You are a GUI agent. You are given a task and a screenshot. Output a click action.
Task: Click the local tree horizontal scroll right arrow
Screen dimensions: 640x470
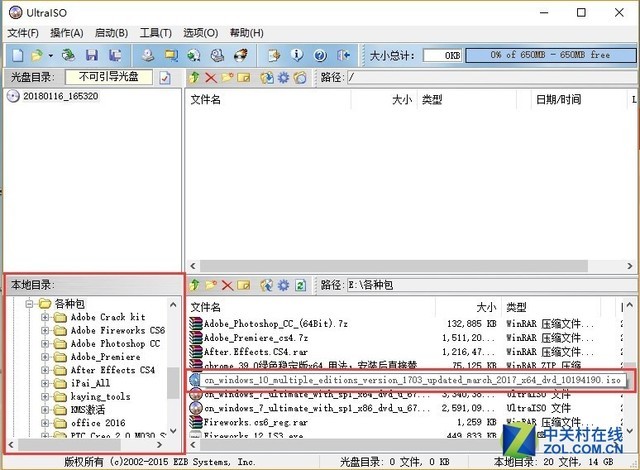160,445
